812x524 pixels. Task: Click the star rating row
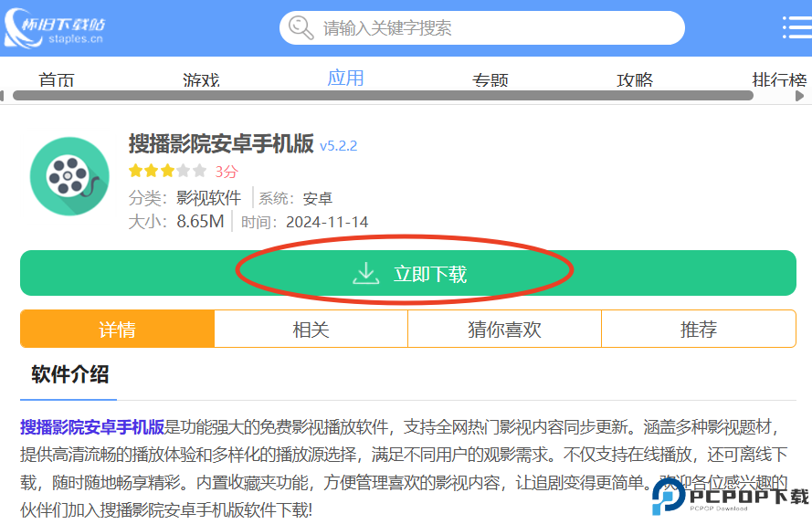pos(167,171)
